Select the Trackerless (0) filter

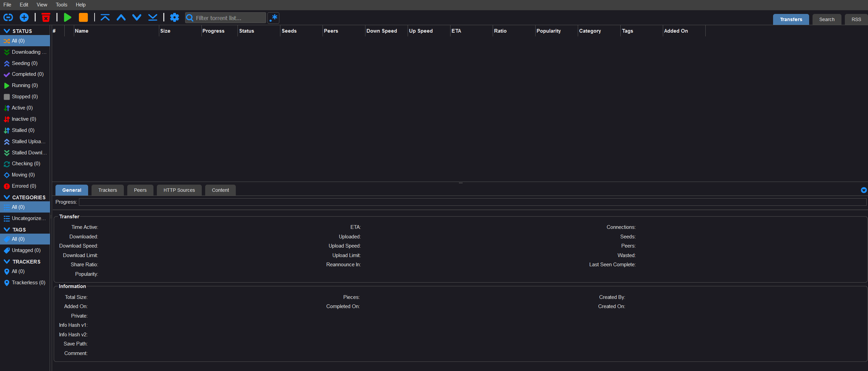click(25, 283)
